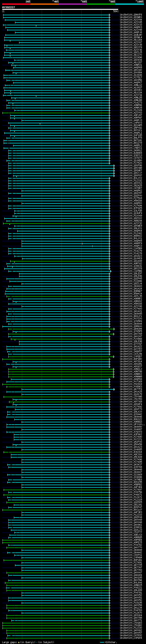The width and height of the screenshot is (146, 644).
Task: Choose the hit UniRef100_B4FQ80
Action: tap(131, 359)
